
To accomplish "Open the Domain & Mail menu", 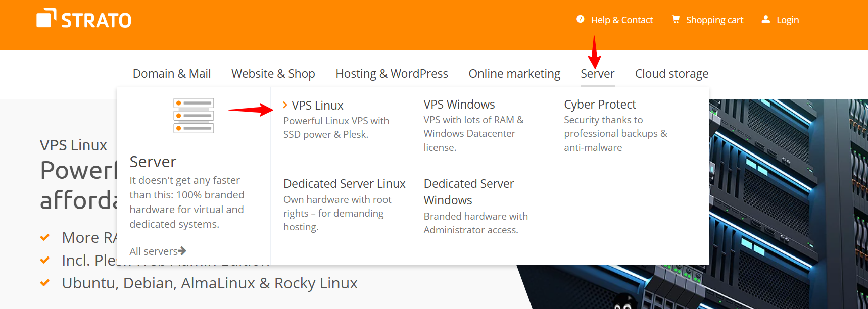I will tap(171, 74).
